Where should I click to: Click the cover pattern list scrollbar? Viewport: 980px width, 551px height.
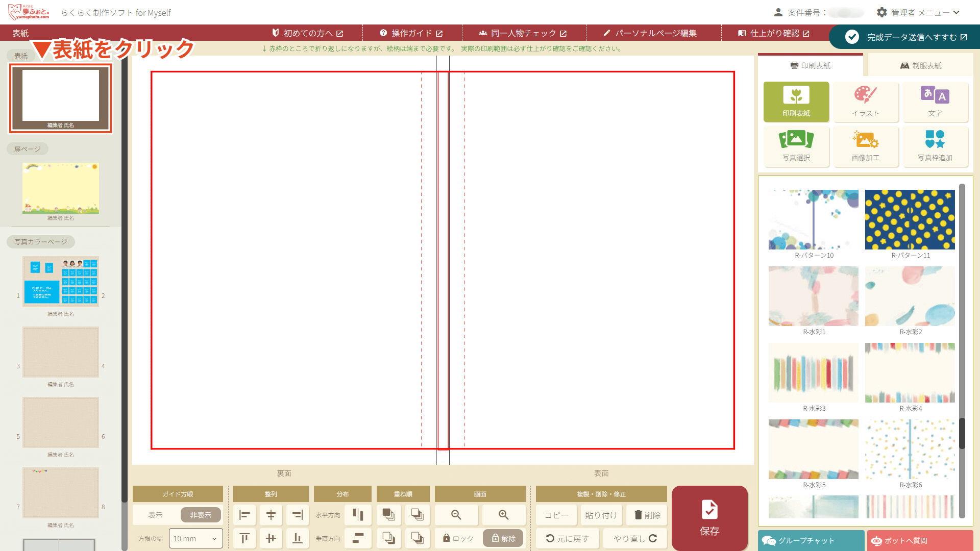(962, 434)
